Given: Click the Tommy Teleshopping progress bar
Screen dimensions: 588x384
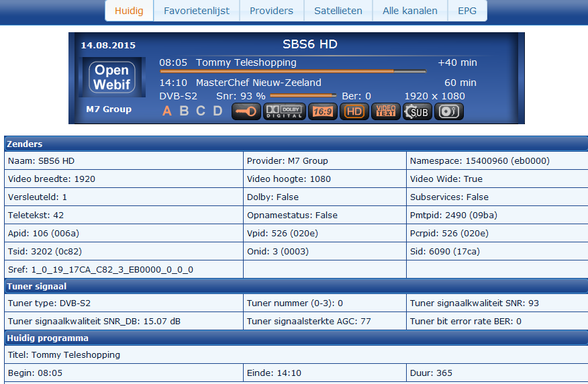Looking at the screenshot, I should [293, 71].
